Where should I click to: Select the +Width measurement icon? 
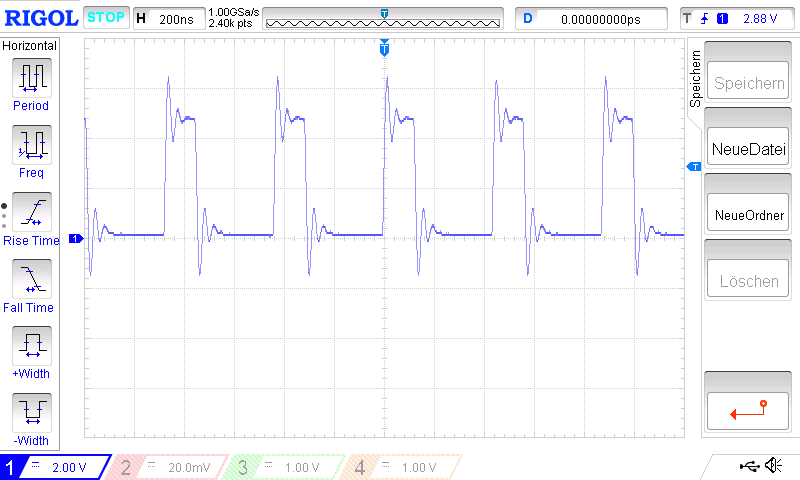tap(31, 346)
